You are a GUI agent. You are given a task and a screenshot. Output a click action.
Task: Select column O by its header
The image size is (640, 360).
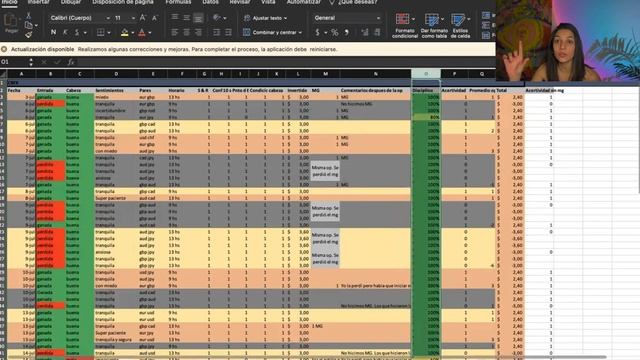tap(426, 74)
